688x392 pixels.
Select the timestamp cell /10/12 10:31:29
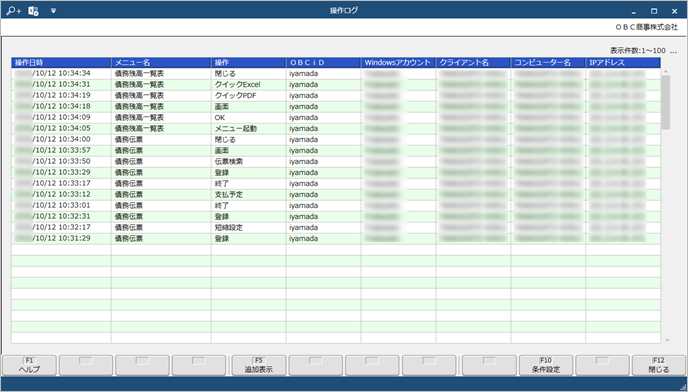tap(61, 238)
